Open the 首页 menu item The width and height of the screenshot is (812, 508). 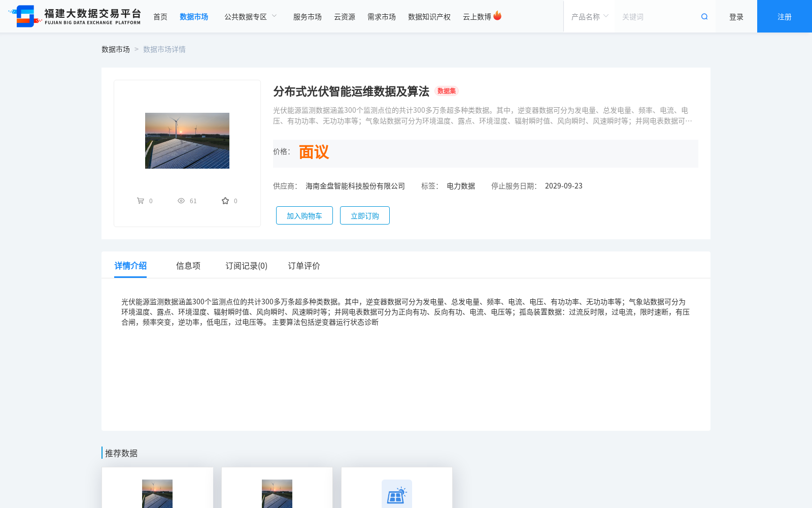160,17
